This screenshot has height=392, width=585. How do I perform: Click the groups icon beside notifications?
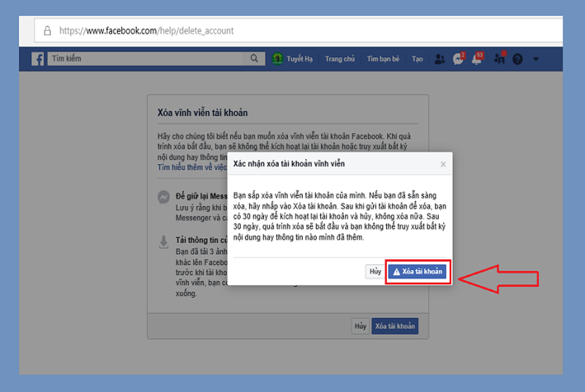coord(499,59)
